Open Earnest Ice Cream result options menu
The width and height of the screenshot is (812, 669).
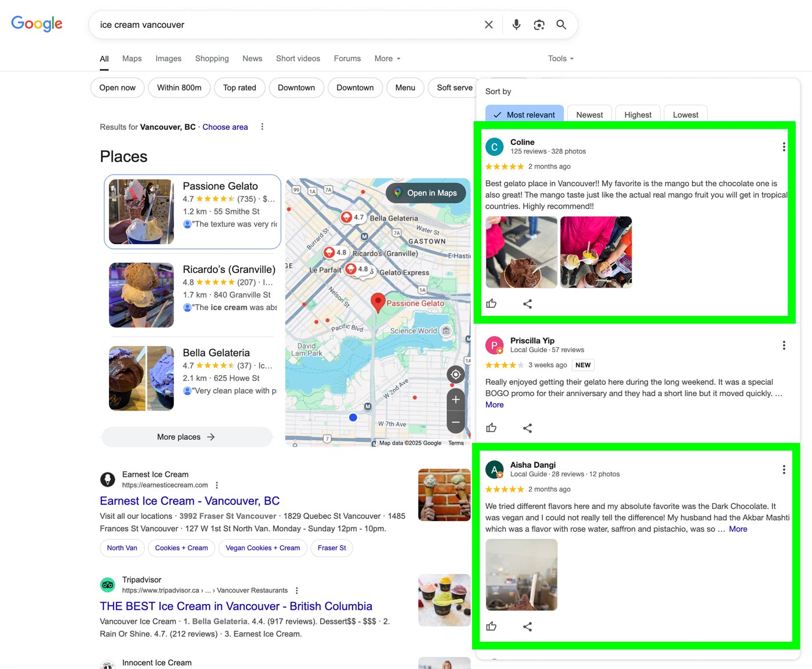(217, 485)
